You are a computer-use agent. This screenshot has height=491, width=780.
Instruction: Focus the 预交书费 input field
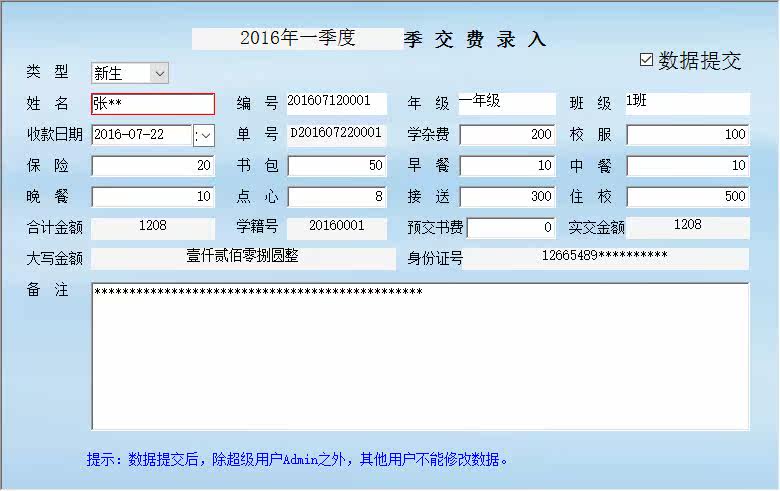point(511,228)
